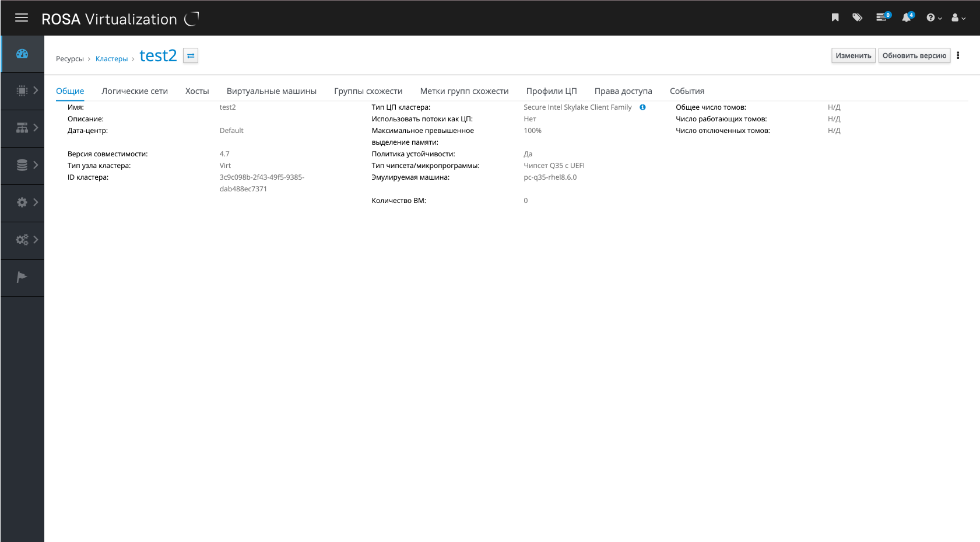This screenshot has height=542, width=980.
Task: Open the tags icon in header
Action: 857,18
